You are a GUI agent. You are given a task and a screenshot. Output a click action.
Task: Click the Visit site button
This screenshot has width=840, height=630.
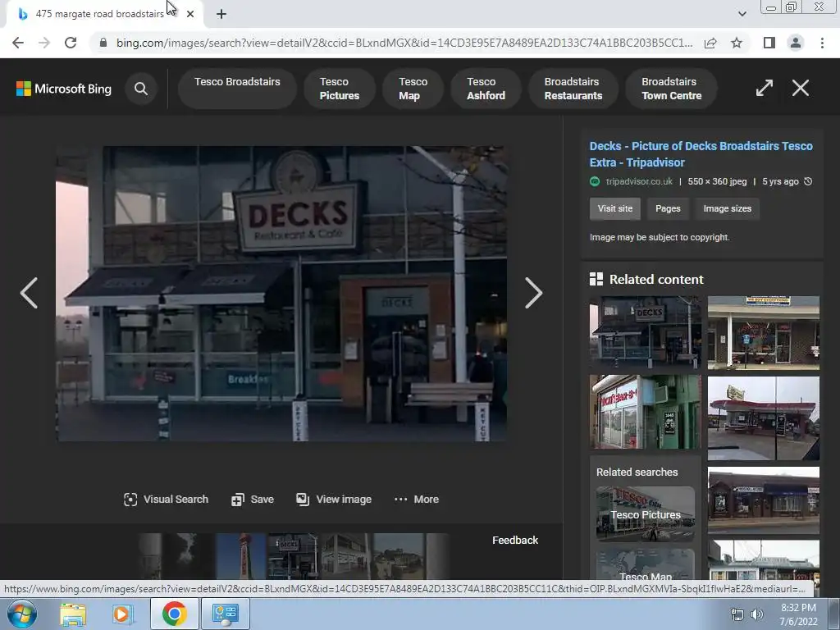coord(615,208)
